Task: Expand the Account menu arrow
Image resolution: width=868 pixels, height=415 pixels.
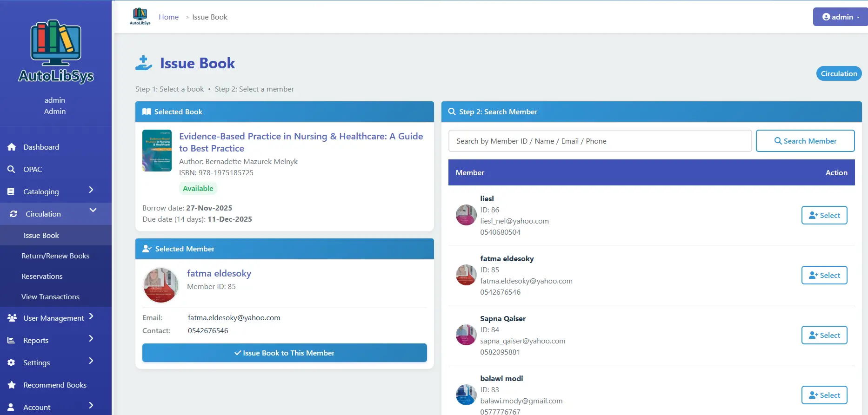Action: tap(91, 405)
